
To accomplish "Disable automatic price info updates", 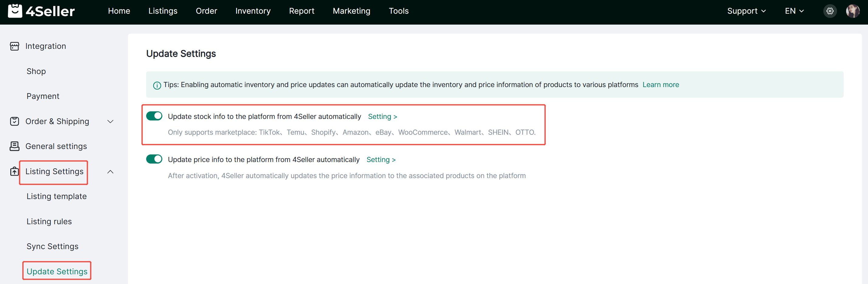I will pyautogui.click(x=154, y=159).
